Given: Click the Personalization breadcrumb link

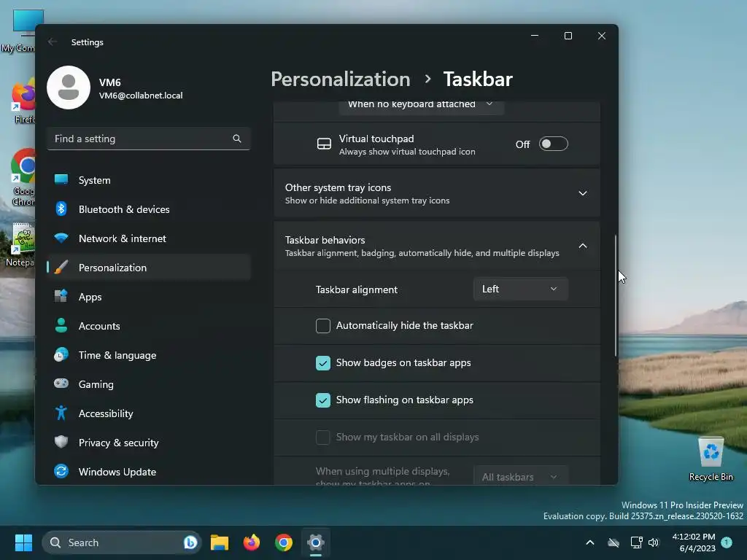Looking at the screenshot, I should click(x=340, y=79).
